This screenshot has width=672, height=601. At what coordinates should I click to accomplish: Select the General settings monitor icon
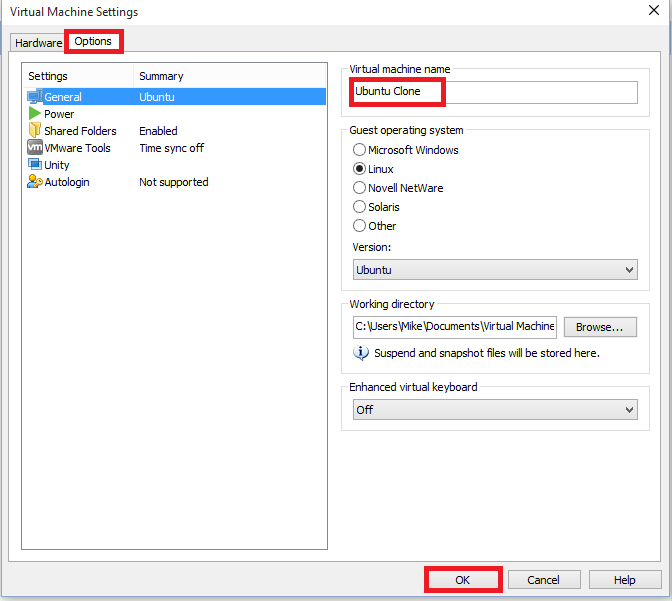pos(35,97)
